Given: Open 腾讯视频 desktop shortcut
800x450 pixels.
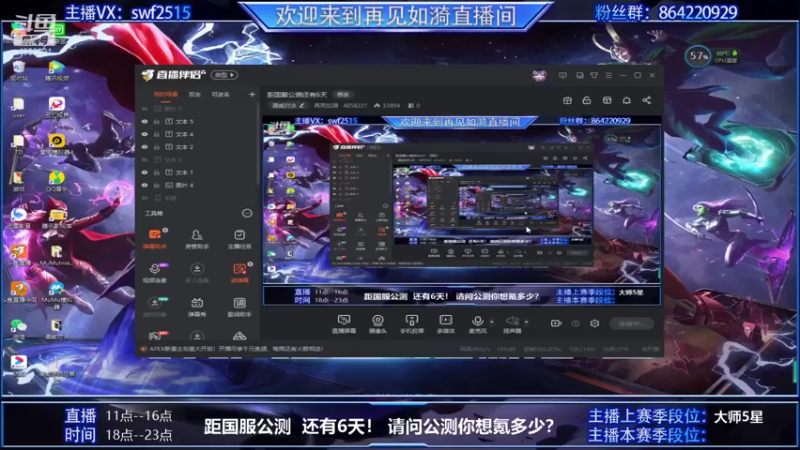Looking at the screenshot, I should (x=57, y=71).
